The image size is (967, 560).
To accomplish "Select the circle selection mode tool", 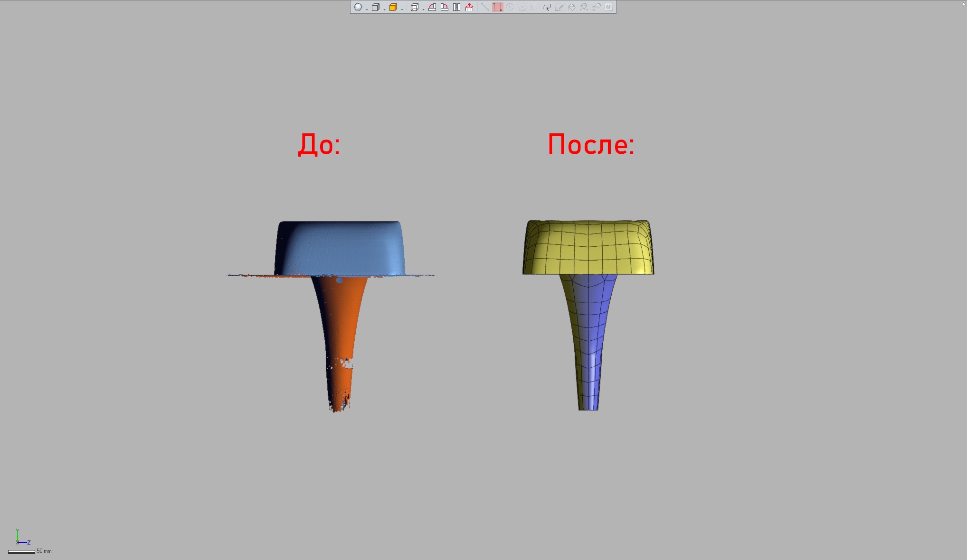I will coord(510,7).
